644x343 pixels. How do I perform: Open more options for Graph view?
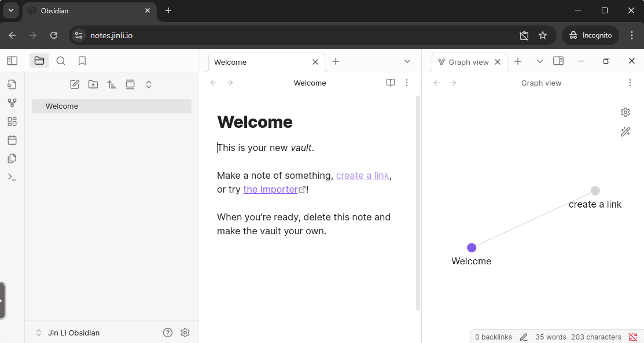630,83
